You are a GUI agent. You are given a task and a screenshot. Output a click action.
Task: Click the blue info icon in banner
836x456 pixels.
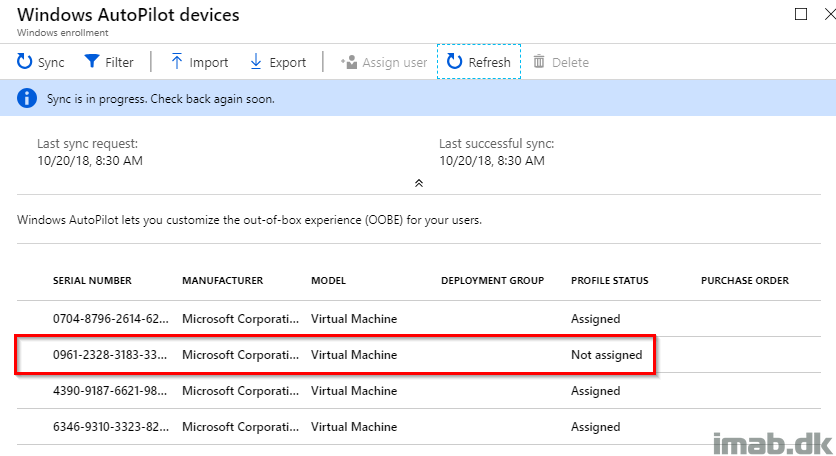coord(27,99)
